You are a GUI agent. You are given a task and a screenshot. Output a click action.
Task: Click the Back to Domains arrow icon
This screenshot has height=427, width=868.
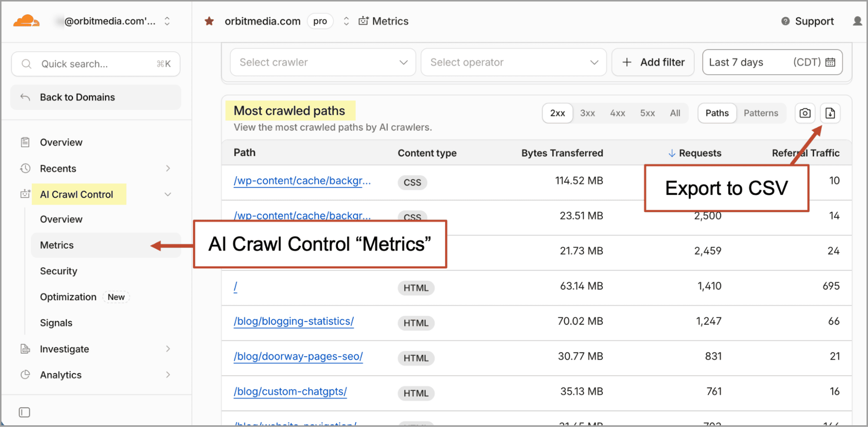pyautogui.click(x=25, y=97)
